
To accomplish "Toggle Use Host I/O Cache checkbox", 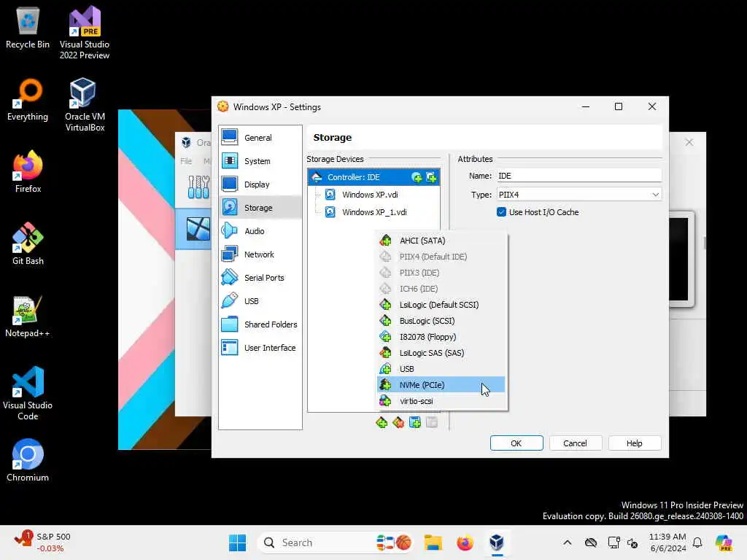I will tap(501, 212).
